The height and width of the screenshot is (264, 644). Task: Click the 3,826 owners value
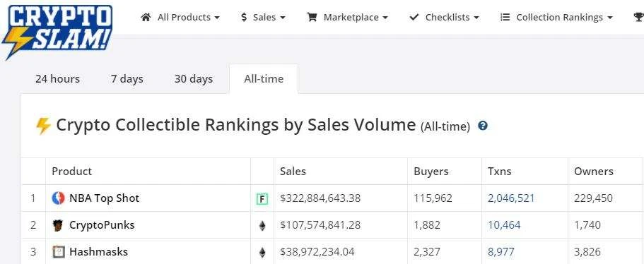tap(587, 252)
